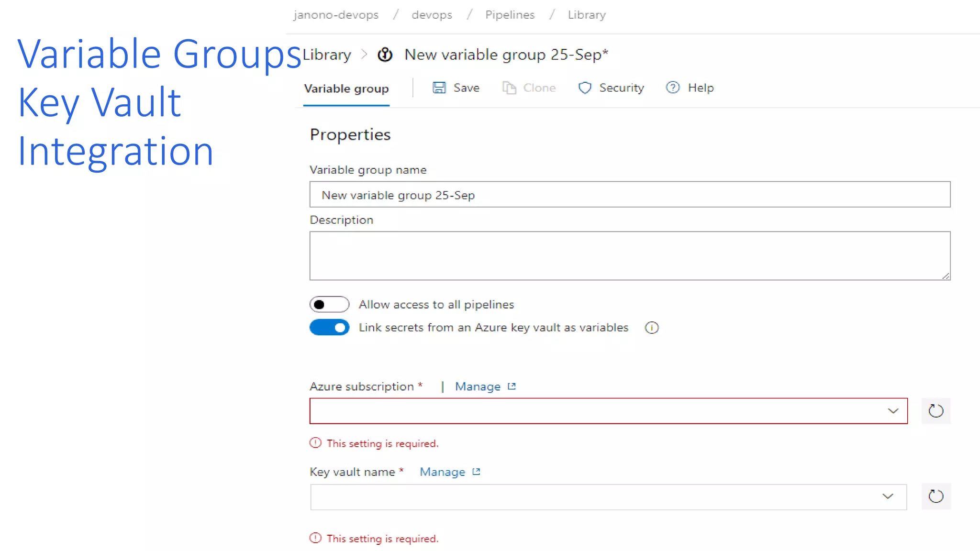
Task: Go to janono-devops in breadcrumb
Action: pos(336,15)
